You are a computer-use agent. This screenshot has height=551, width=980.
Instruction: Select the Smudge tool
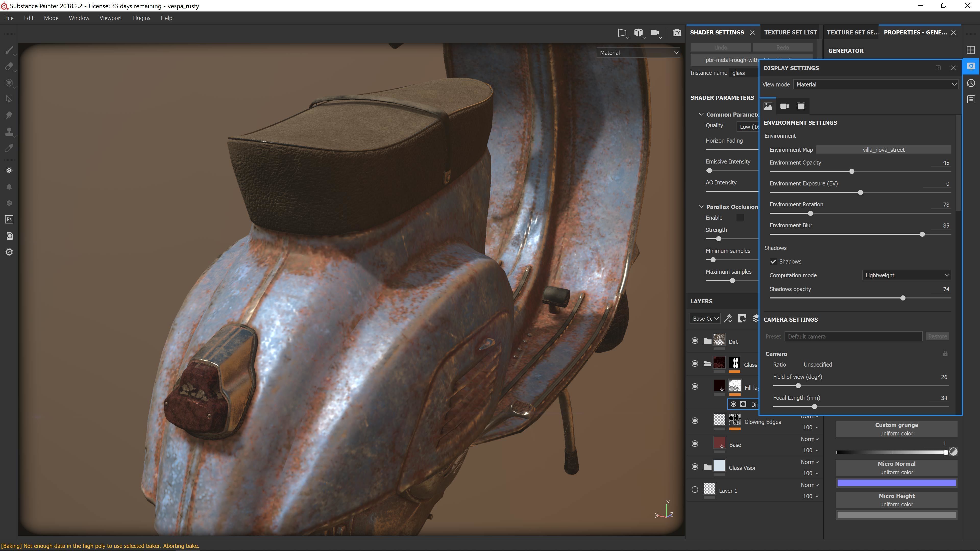click(9, 115)
